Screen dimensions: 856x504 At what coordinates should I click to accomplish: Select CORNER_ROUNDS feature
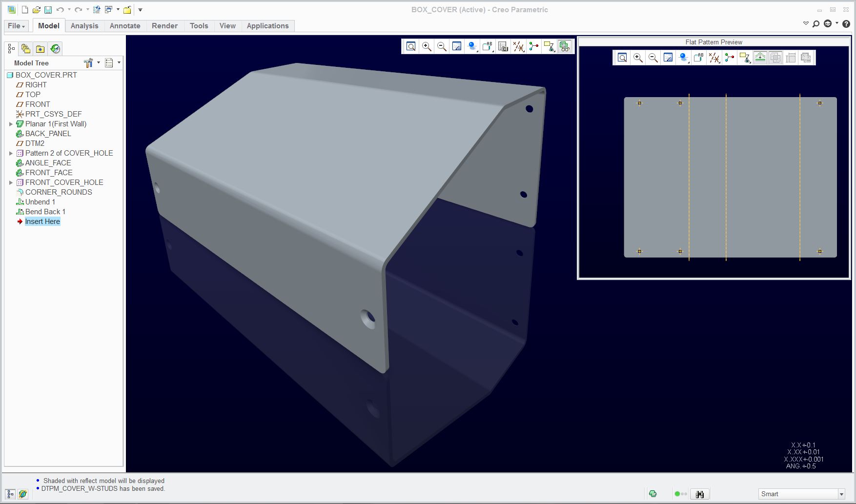point(54,192)
